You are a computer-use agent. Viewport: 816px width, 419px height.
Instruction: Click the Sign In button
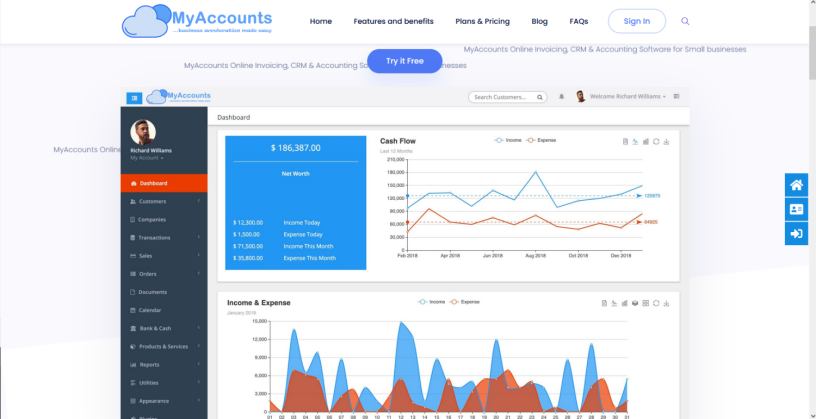(x=637, y=21)
